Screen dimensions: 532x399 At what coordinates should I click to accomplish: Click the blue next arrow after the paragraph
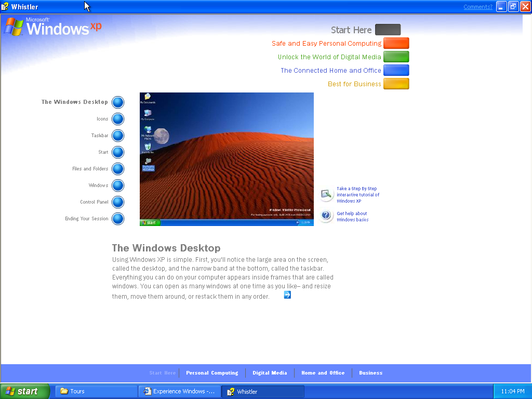[x=287, y=295]
